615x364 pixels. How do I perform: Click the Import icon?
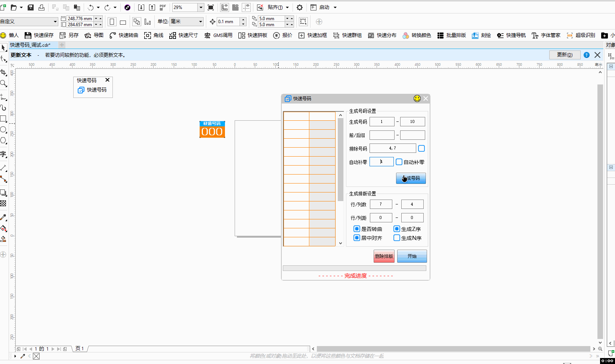[141, 7]
